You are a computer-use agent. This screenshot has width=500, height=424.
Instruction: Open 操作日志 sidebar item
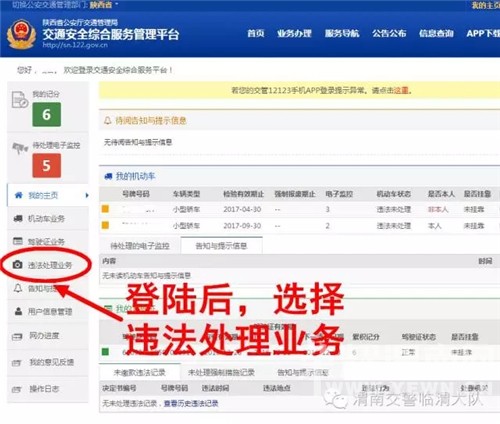(48, 389)
